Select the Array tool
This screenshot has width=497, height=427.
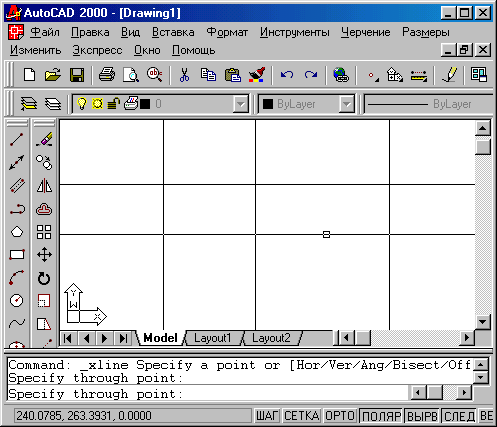coord(44,232)
